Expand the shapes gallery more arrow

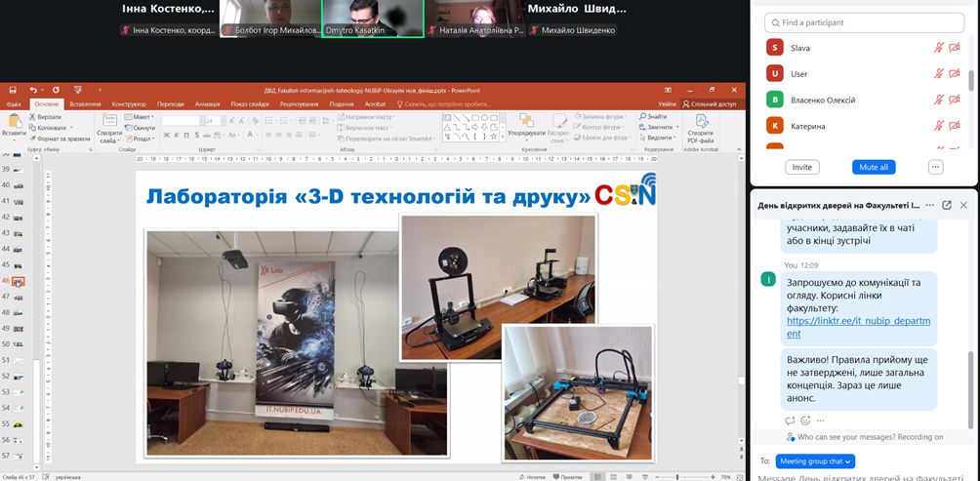pyautogui.click(x=503, y=137)
